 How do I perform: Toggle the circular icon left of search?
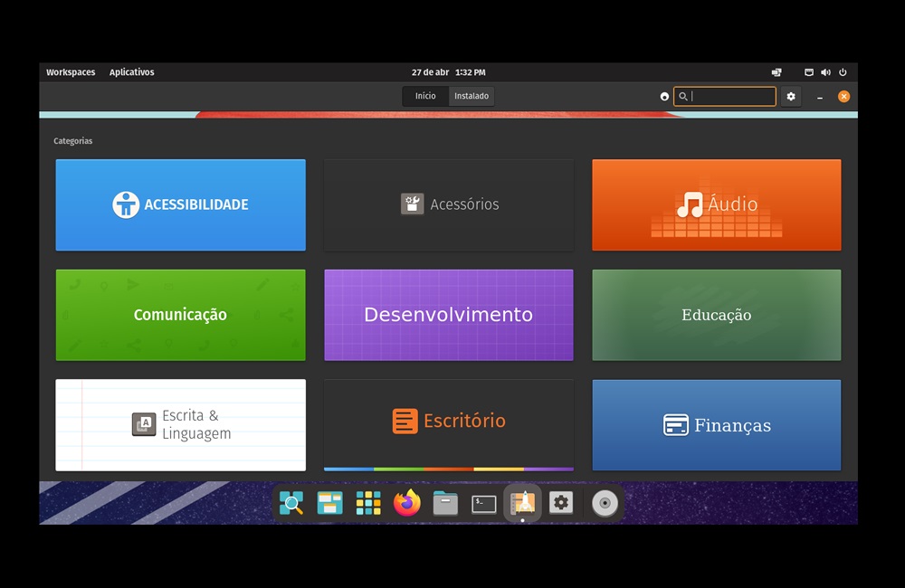coord(665,97)
